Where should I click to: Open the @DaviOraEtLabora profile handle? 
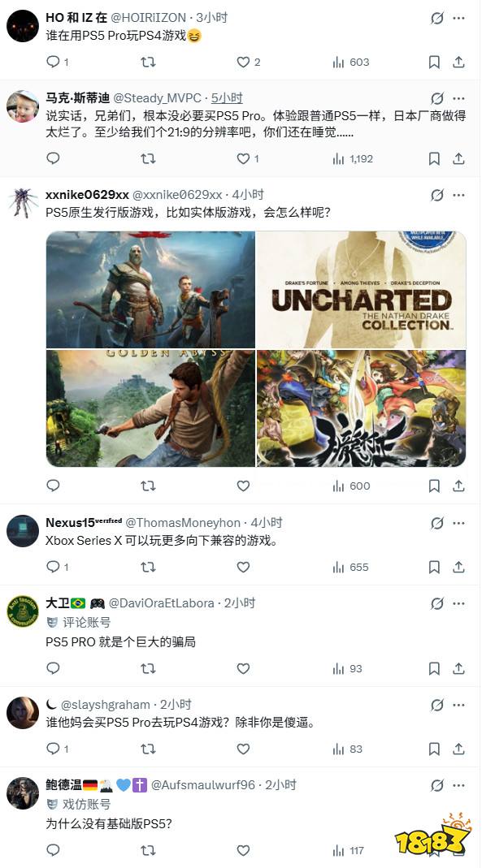coord(161,602)
